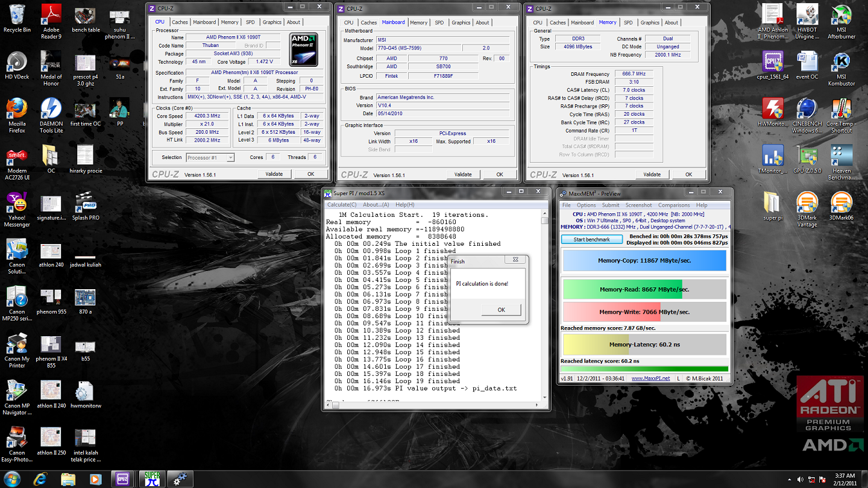Image resolution: width=868 pixels, height=488 pixels.
Task: Open 3DMark06 desktop shortcut
Action: 841,207
